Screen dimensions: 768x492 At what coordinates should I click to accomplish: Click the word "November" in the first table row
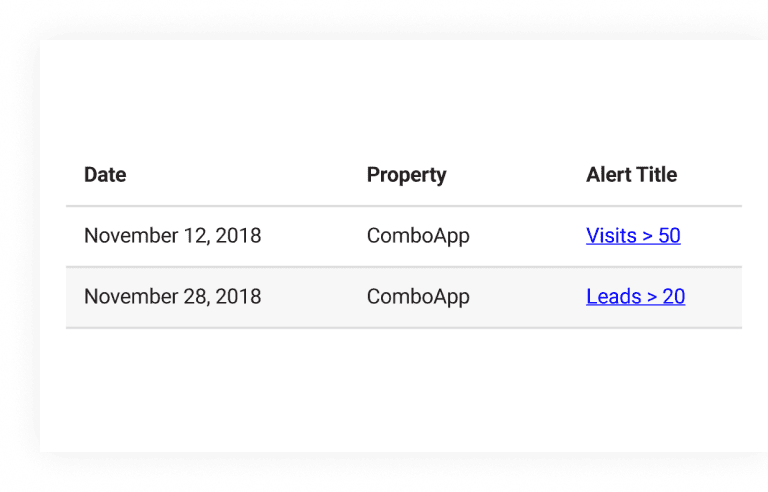click(131, 236)
